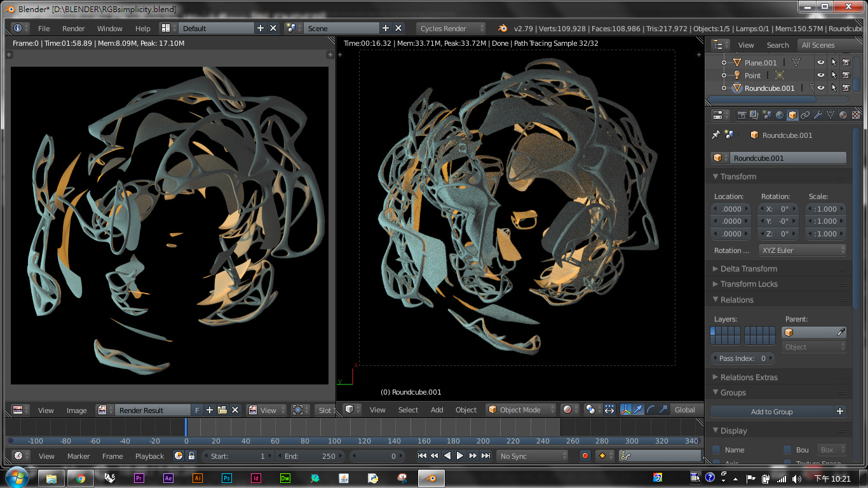Open the File menu
Screen dimensions: 868x488
(44, 28)
